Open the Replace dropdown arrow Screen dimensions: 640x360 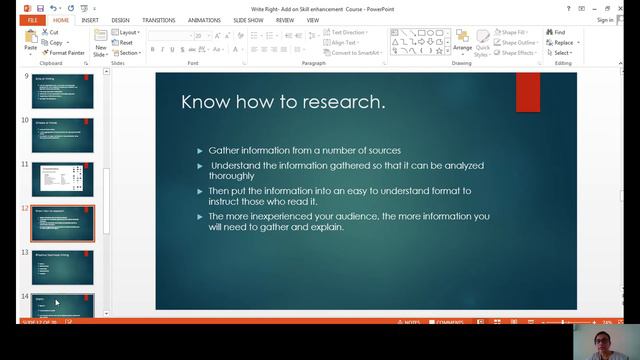pos(578,42)
